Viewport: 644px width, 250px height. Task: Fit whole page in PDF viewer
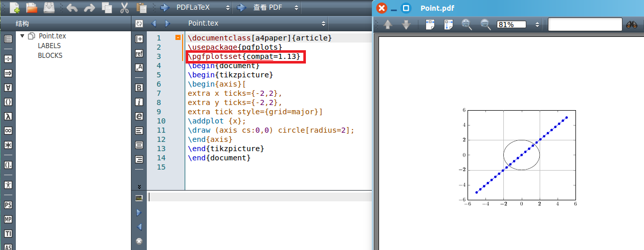click(449, 24)
